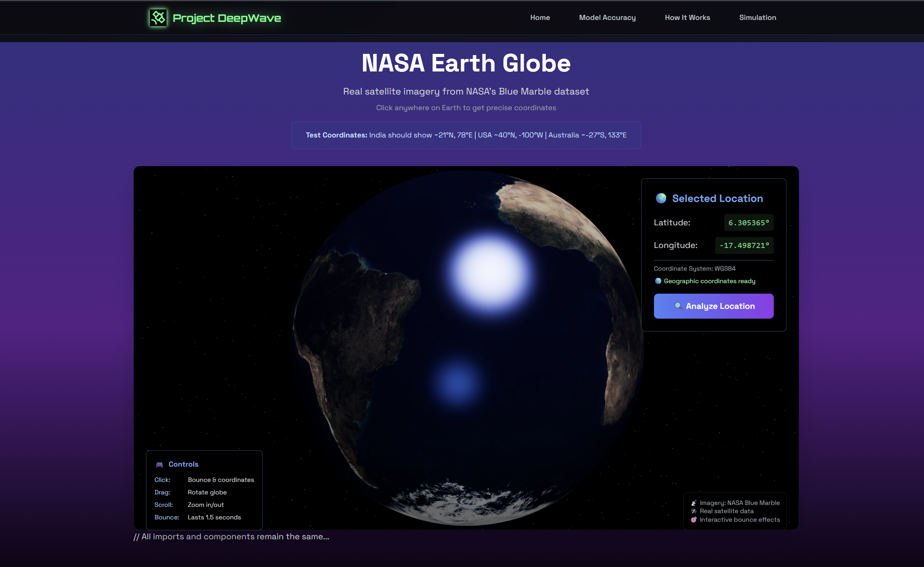Click the gamepad icon next to Controls
Screen dimensions: 924x567
click(x=160, y=464)
